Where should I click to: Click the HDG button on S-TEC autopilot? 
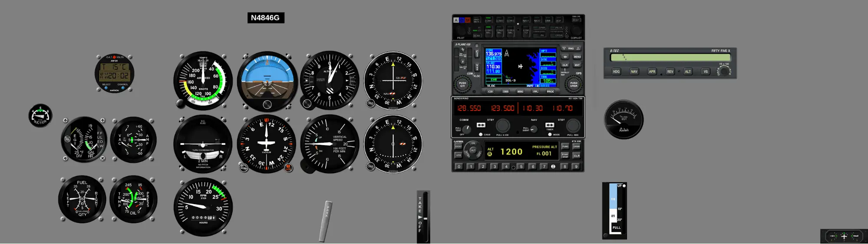(x=616, y=72)
